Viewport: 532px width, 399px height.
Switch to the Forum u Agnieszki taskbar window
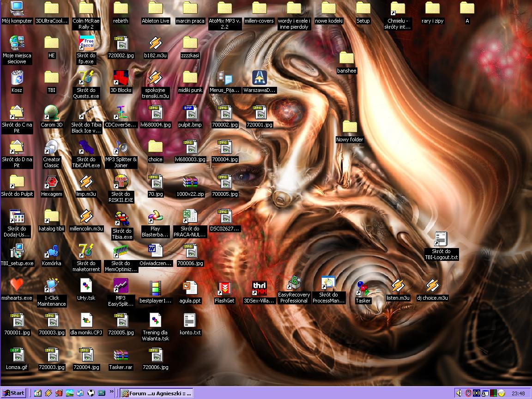156,393
